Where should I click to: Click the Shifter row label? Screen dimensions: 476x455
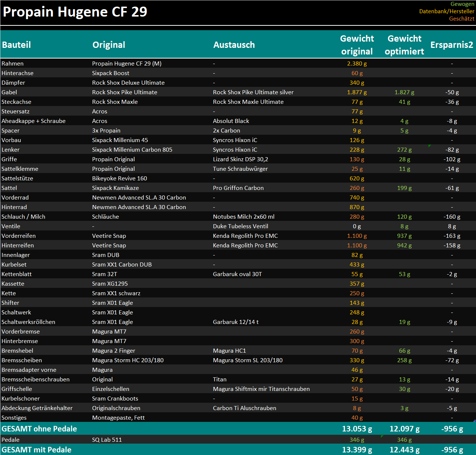point(10,303)
